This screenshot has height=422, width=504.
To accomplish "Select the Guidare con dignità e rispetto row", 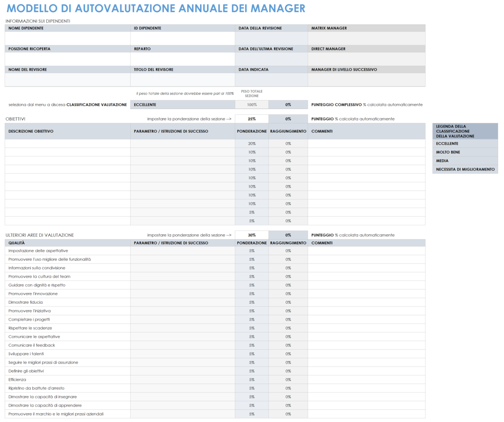I will [x=67, y=285].
